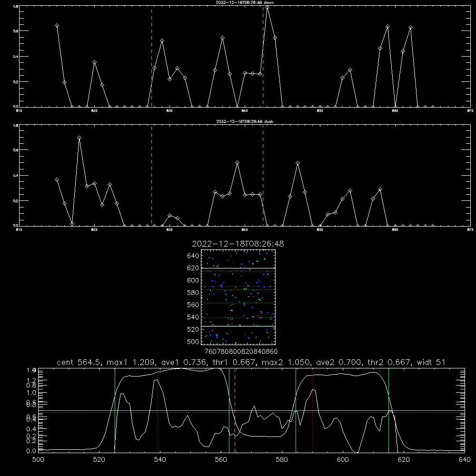Click the left green dashed line in dawn plot
Image resolution: width=476 pixels, height=476 pixels.
tap(151, 56)
